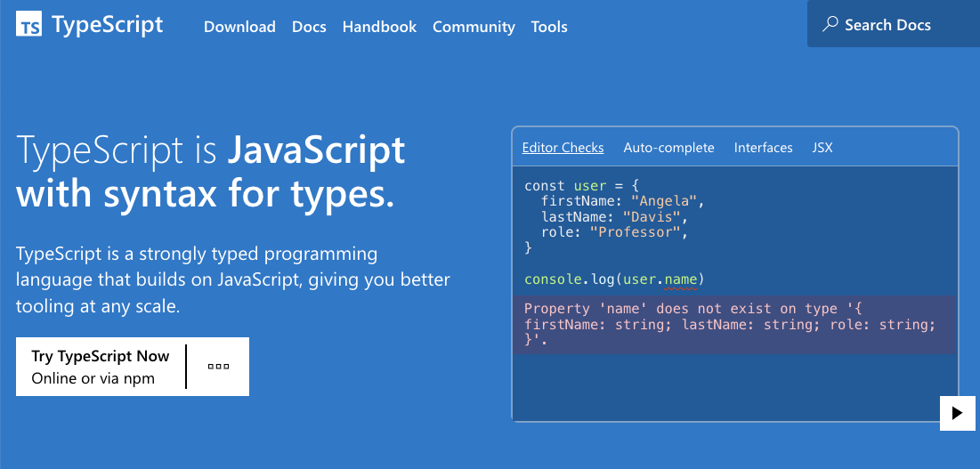Click the three-squares icon on the Try button
Viewport: 980px width, 469px height.
click(218, 367)
